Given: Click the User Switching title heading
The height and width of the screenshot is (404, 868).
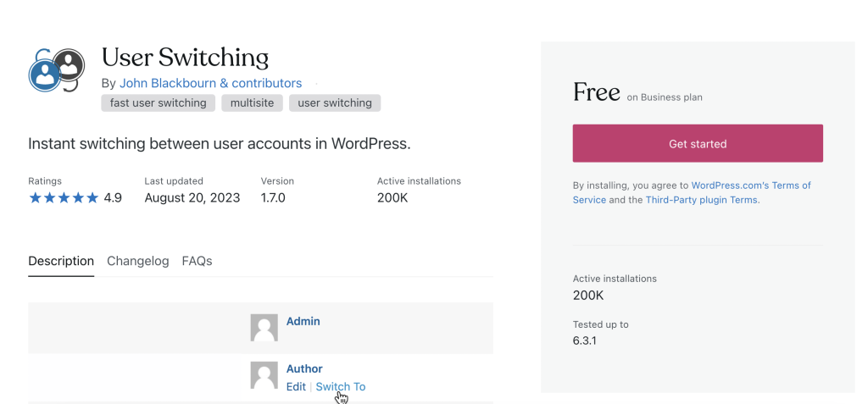Looking at the screenshot, I should [185, 58].
